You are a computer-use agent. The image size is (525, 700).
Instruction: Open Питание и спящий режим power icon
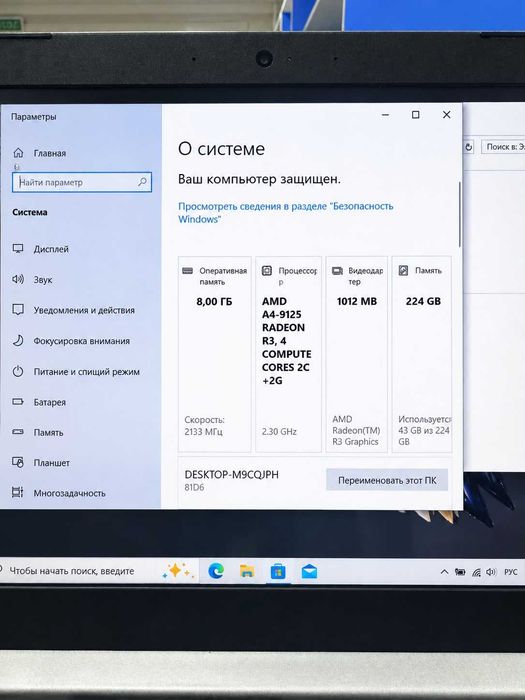[x=18, y=371]
